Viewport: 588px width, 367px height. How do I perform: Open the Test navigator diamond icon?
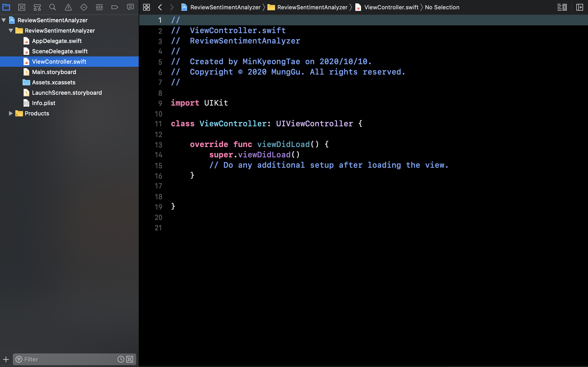(84, 7)
